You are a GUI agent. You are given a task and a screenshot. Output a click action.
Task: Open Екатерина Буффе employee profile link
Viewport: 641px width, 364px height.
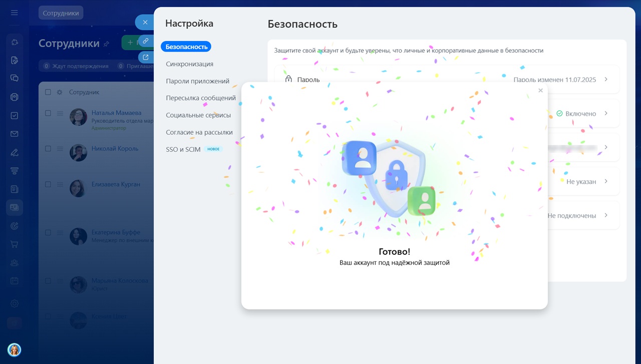pyautogui.click(x=116, y=232)
